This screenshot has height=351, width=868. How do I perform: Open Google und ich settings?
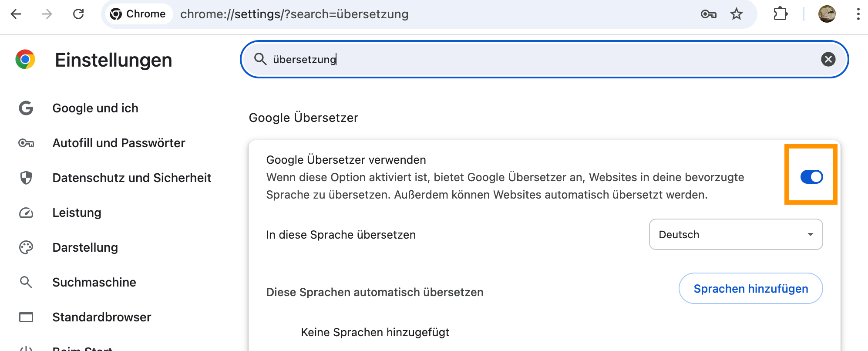95,108
